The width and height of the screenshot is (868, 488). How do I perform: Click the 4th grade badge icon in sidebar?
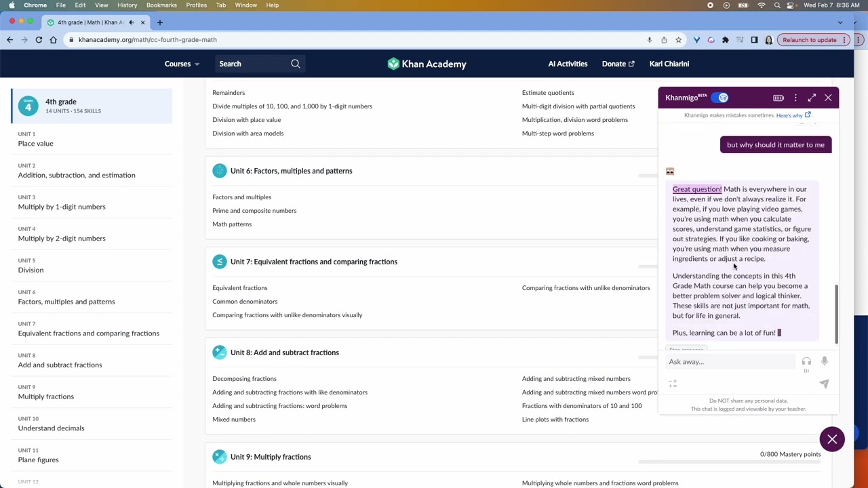(x=28, y=106)
